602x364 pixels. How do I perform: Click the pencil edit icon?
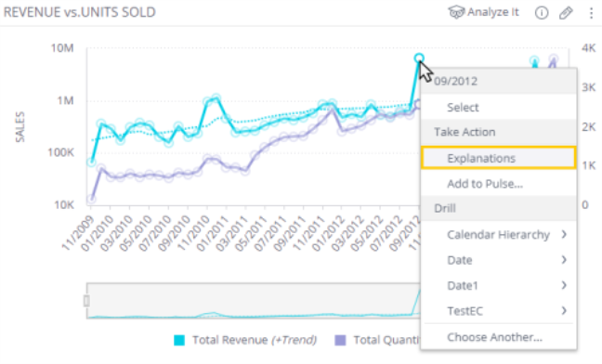566,13
